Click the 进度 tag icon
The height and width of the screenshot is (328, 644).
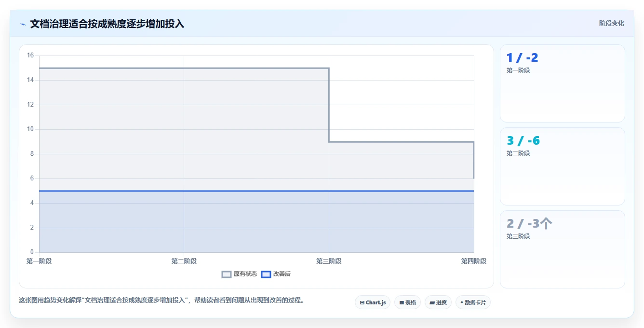coord(432,303)
